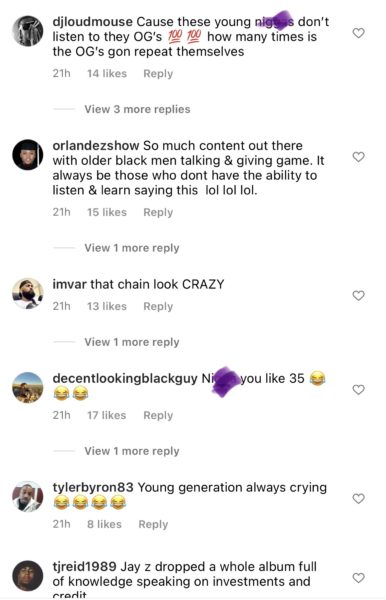The width and height of the screenshot is (386, 600).
Task: Show more replies under imvar's comment
Action: [132, 342]
